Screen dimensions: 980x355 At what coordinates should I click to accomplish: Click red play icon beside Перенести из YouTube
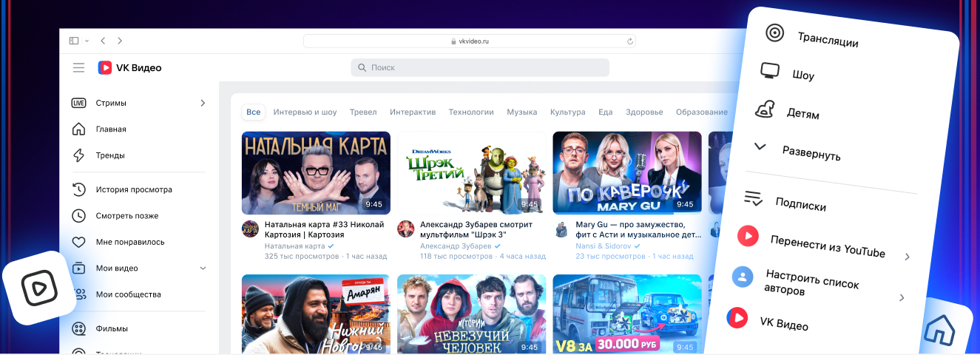point(748,237)
